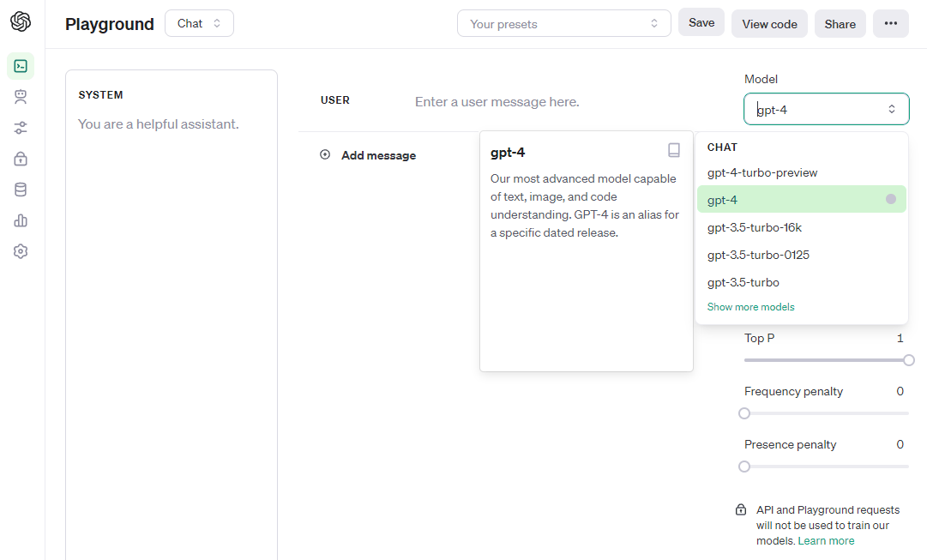Expand the Chat mode selector
Screen dimensions: 927x560
coord(199,24)
